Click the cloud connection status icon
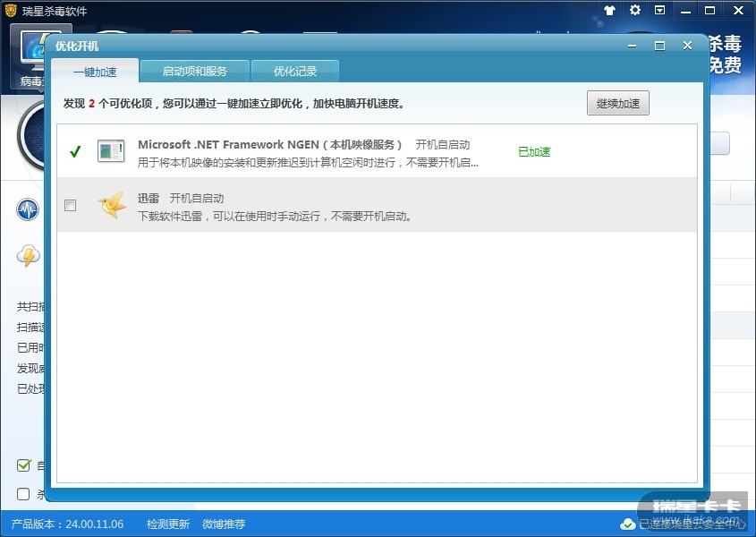 (x=627, y=524)
